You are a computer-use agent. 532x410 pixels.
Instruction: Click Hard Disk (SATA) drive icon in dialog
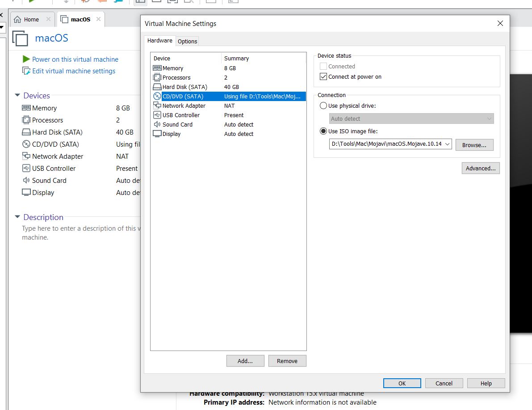[157, 87]
